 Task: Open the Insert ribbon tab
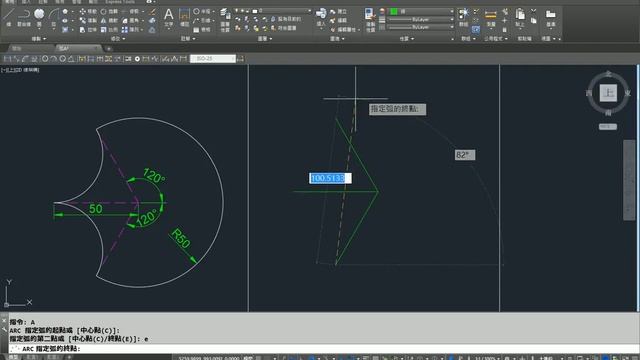[26, 2]
